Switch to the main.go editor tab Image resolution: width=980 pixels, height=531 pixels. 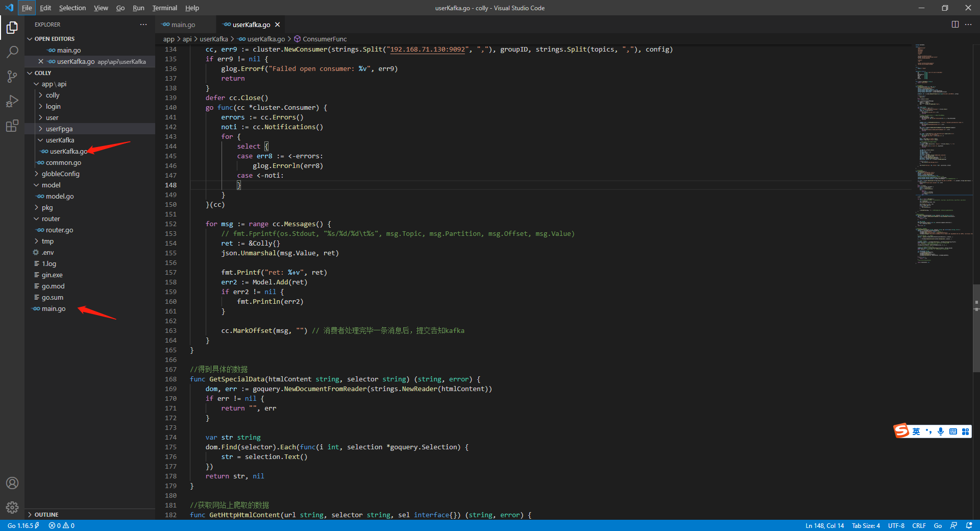tap(184, 24)
